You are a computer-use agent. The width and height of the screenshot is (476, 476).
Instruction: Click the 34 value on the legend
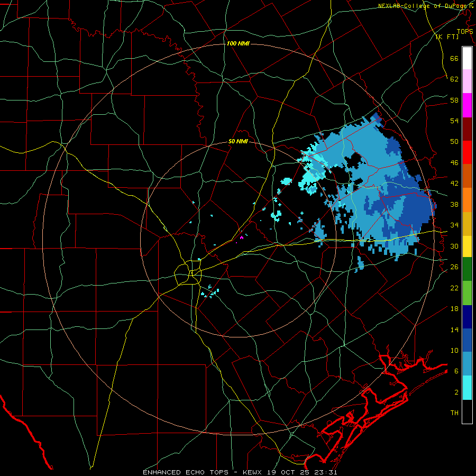point(454,225)
